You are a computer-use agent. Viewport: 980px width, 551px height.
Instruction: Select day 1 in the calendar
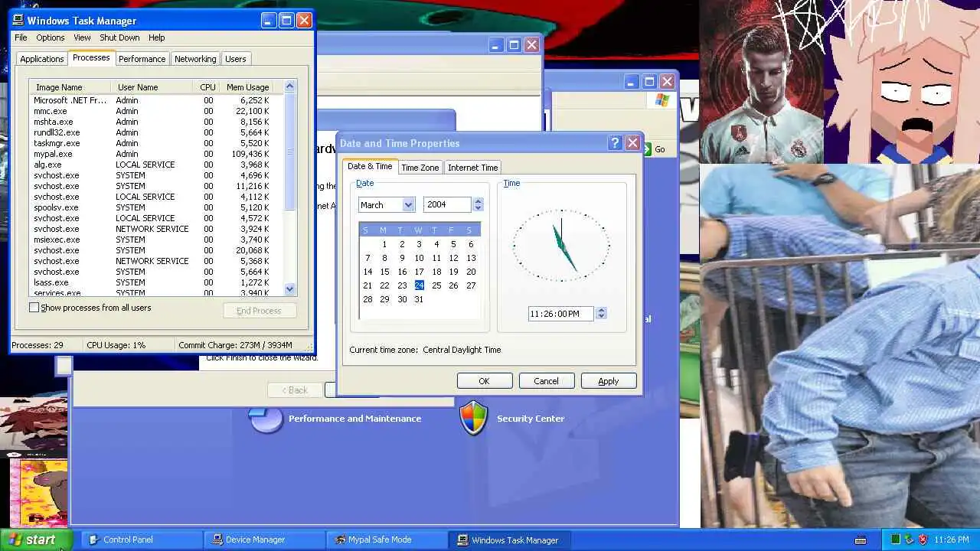(384, 244)
